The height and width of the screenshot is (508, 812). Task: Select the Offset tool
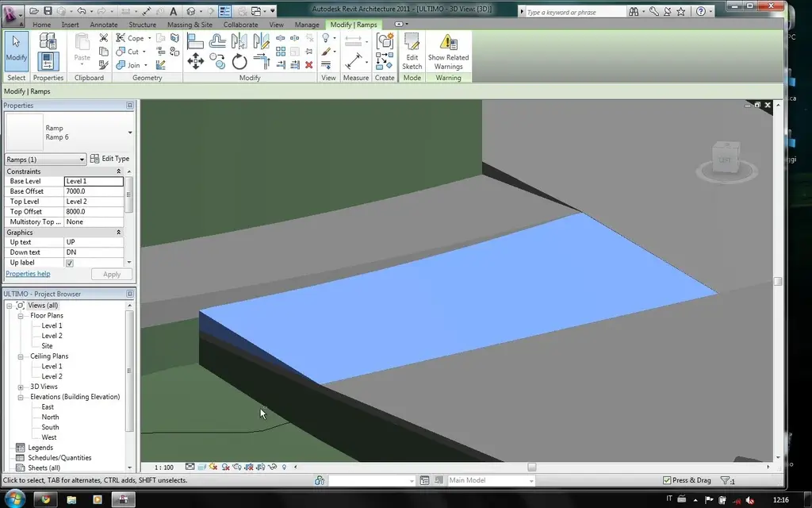[x=217, y=41]
